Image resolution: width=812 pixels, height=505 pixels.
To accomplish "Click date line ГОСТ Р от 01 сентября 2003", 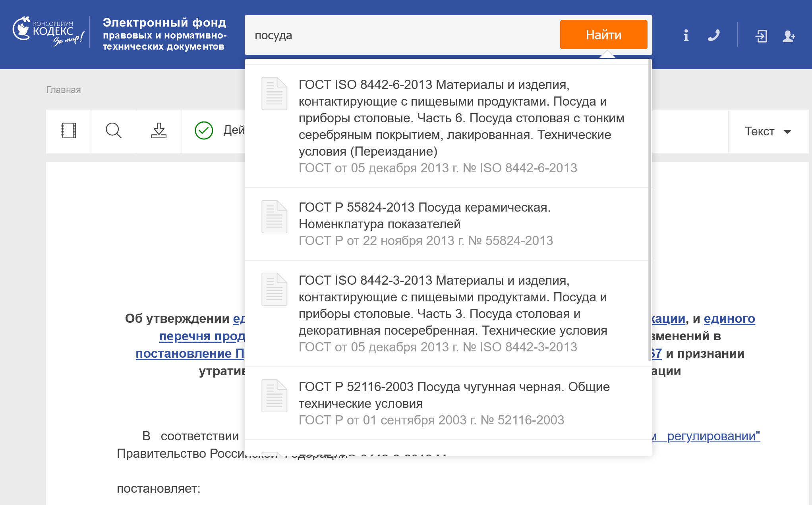I will [x=431, y=420].
